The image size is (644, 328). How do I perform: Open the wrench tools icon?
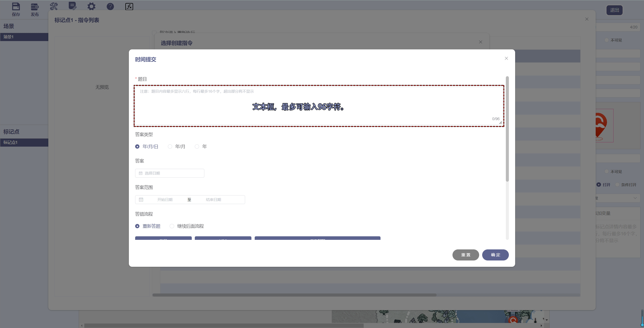54,6
